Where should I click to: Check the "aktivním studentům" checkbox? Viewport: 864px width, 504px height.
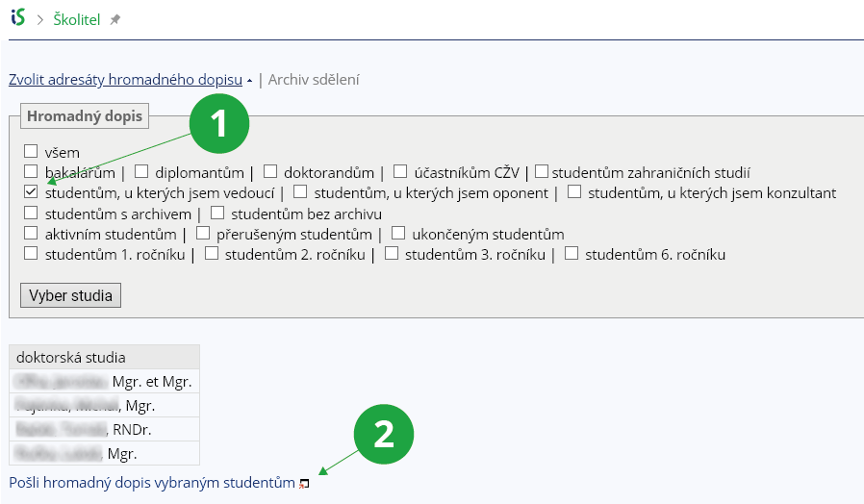tap(31, 234)
